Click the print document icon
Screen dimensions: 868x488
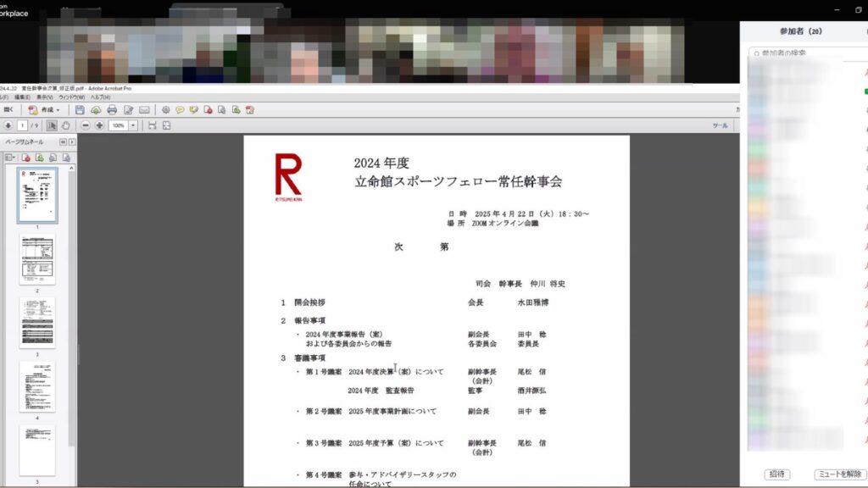pos(112,109)
